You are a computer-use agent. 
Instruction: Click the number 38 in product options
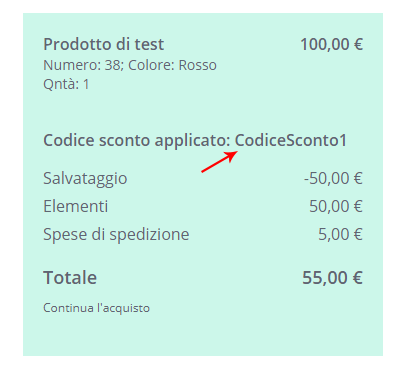click(x=114, y=65)
